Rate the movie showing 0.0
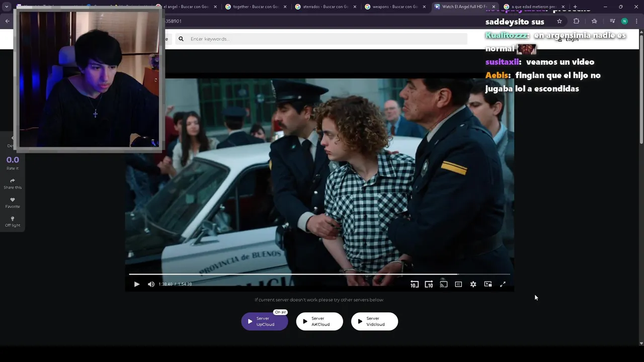The width and height of the screenshot is (644, 362). [x=13, y=162]
